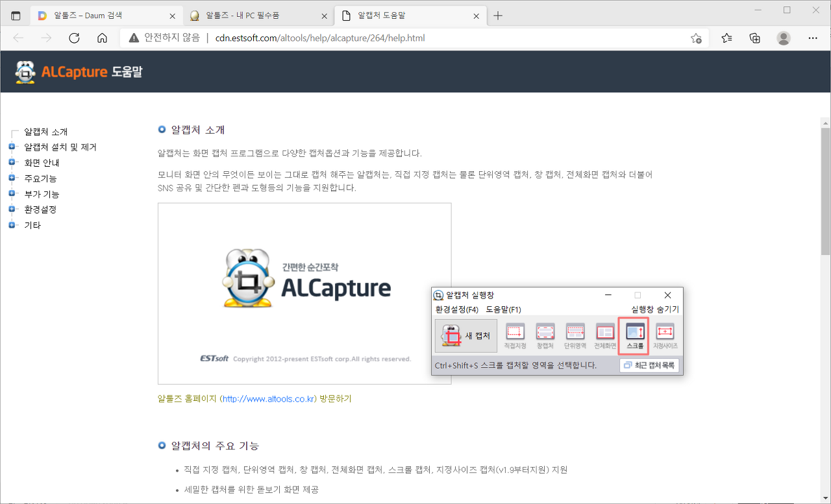
Task: Click the 알캡처 소개 content heading
Action: point(197,130)
